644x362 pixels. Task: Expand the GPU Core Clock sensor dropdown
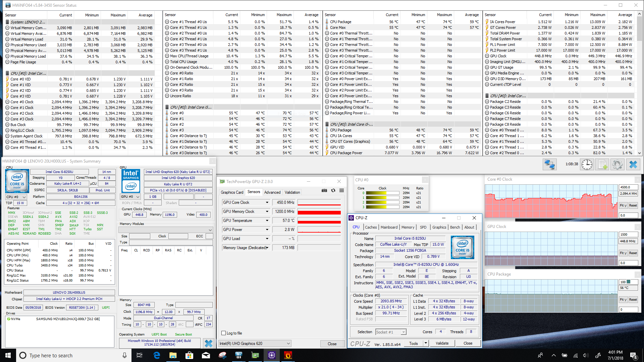click(267, 202)
